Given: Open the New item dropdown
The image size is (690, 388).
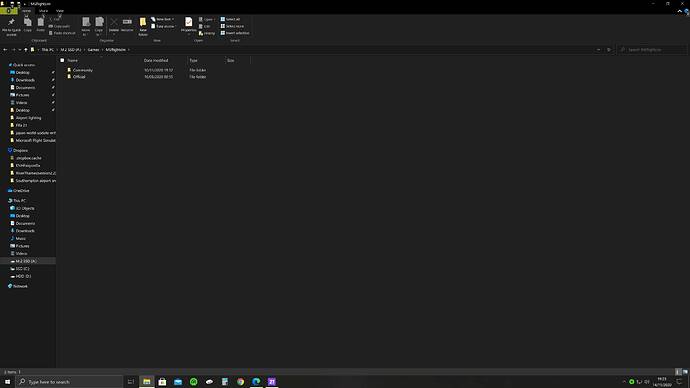Looking at the screenshot, I should click(163, 19).
